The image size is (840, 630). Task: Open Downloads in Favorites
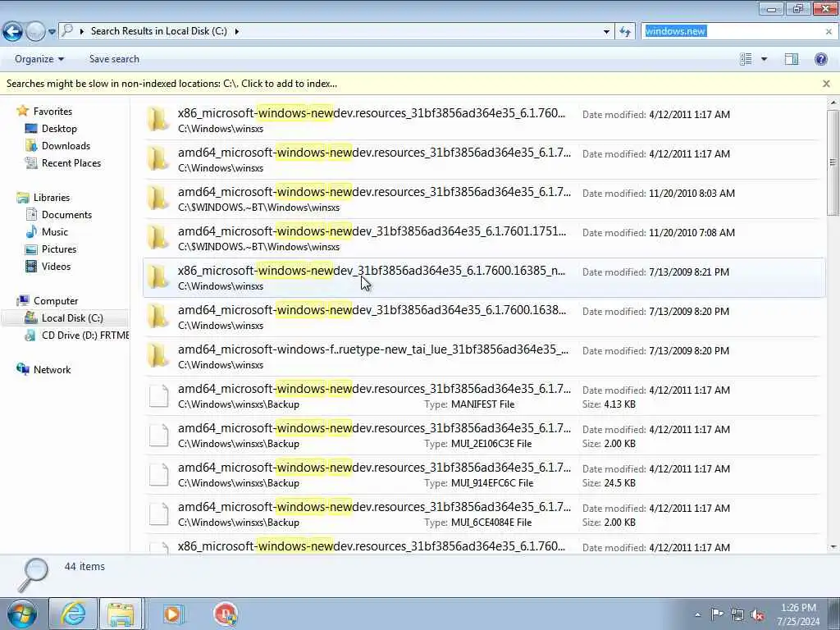click(66, 146)
